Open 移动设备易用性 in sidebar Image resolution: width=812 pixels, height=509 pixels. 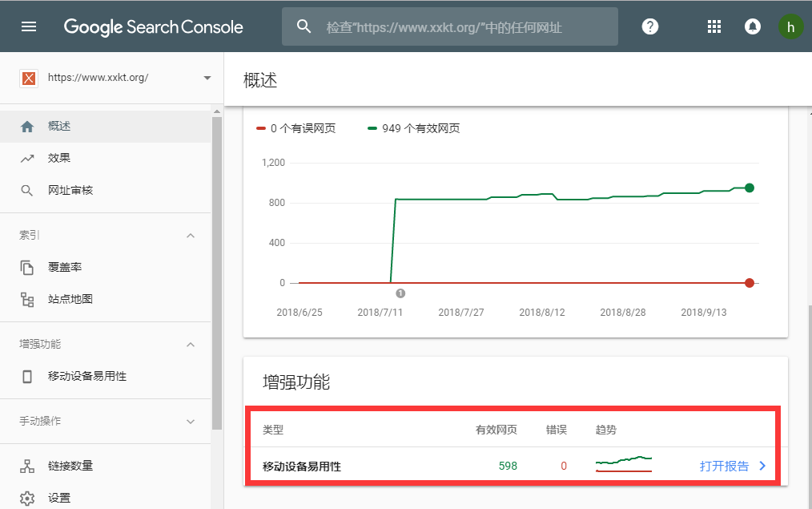tap(105, 376)
